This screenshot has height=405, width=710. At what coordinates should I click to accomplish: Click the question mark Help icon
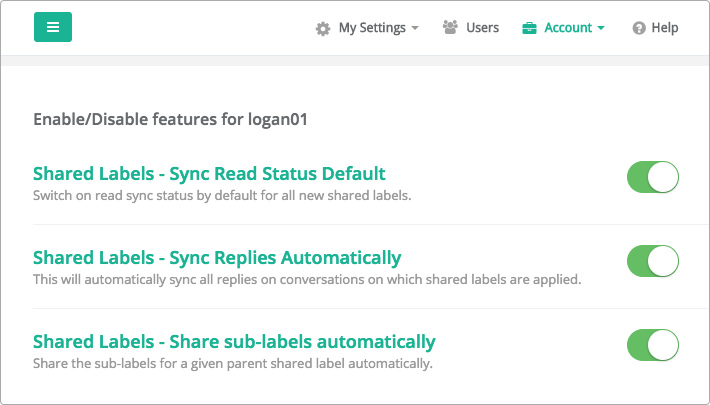(x=639, y=28)
